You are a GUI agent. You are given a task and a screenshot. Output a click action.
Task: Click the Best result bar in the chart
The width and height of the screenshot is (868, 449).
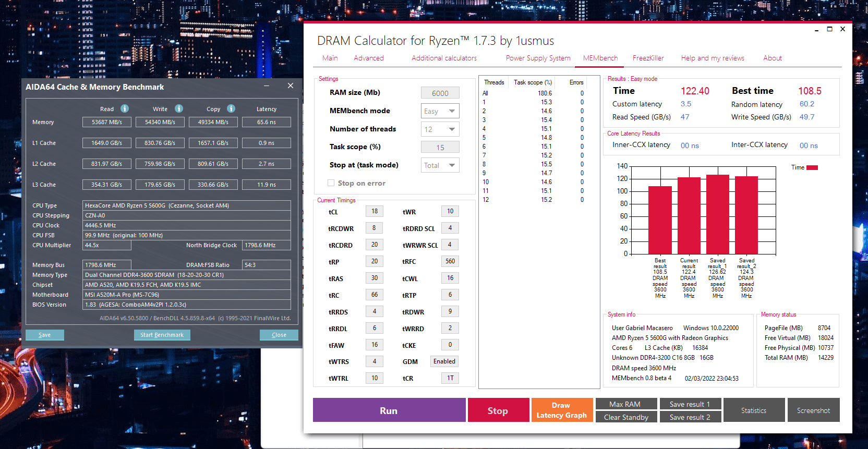pyautogui.click(x=660, y=220)
